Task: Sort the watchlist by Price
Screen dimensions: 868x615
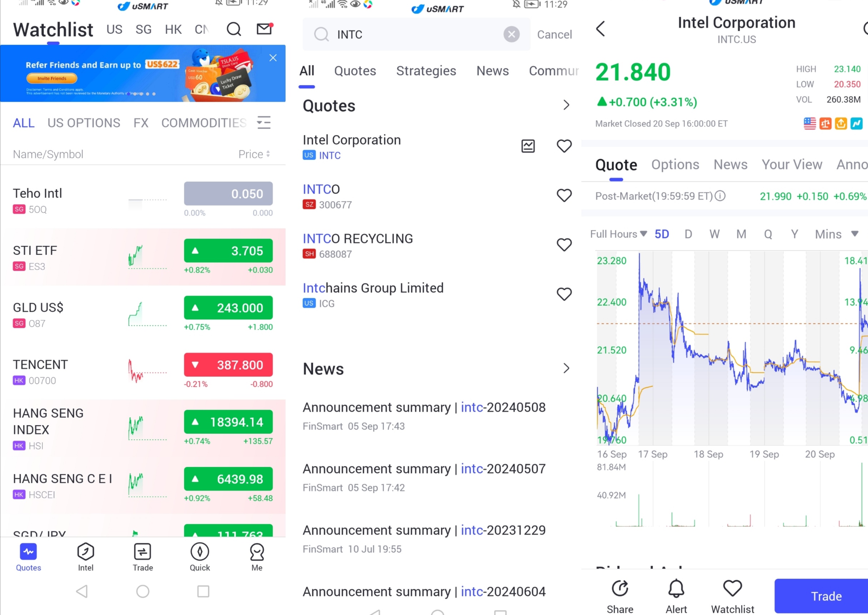Action: pos(254,154)
